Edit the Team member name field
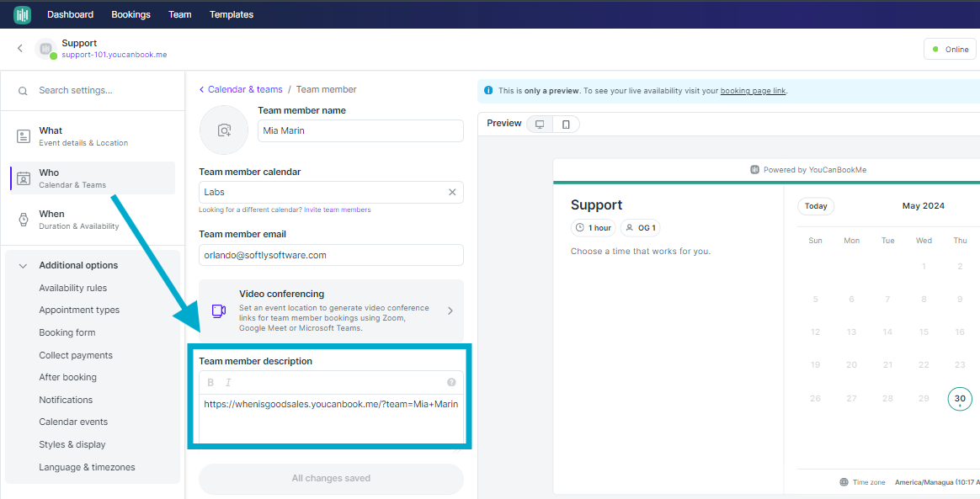The width and height of the screenshot is (980, 499). pos(360,130)
